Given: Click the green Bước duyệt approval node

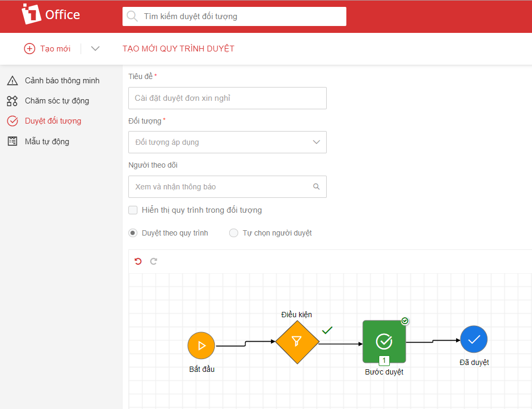Looking at the screenshot, I should [384, 342].
